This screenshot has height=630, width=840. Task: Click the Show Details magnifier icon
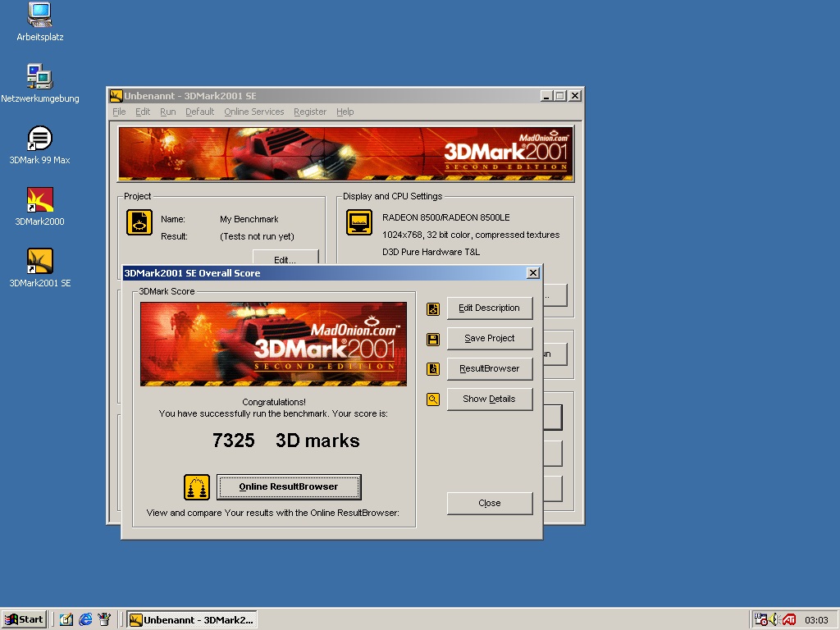point(433,399)
